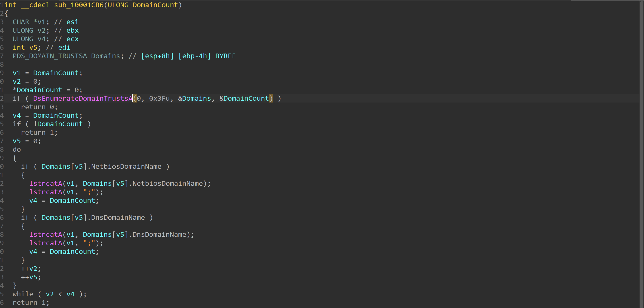Click the if Domains[v5].NetbiosDomainName condition

tap(95, 166)
